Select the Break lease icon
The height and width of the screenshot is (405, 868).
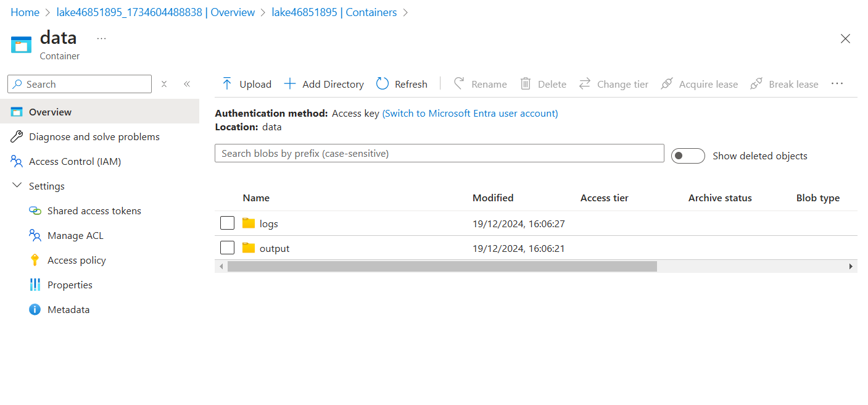(x=756, y=83)
